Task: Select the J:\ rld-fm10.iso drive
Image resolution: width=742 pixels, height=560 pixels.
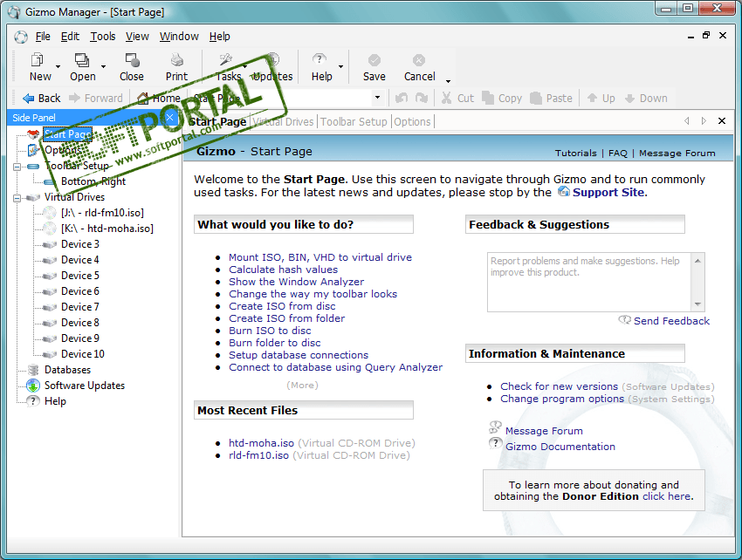Action: 102,213
